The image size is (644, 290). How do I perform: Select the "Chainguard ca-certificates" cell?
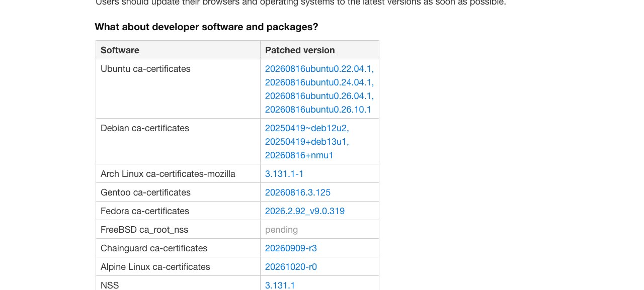178,248
